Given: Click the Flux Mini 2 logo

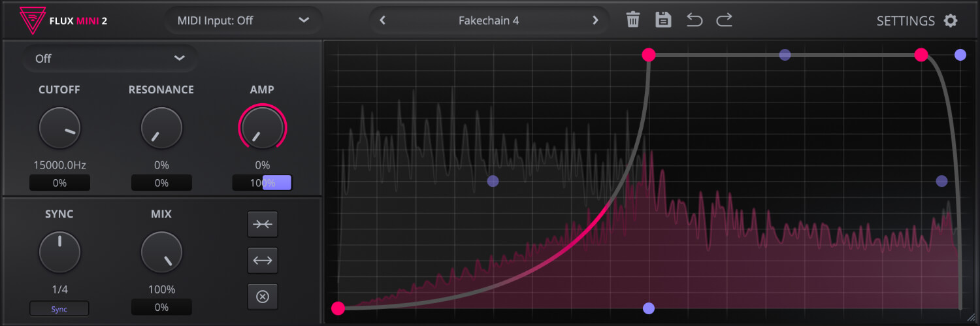Looking at the screenshot, I should coord(63,20).
